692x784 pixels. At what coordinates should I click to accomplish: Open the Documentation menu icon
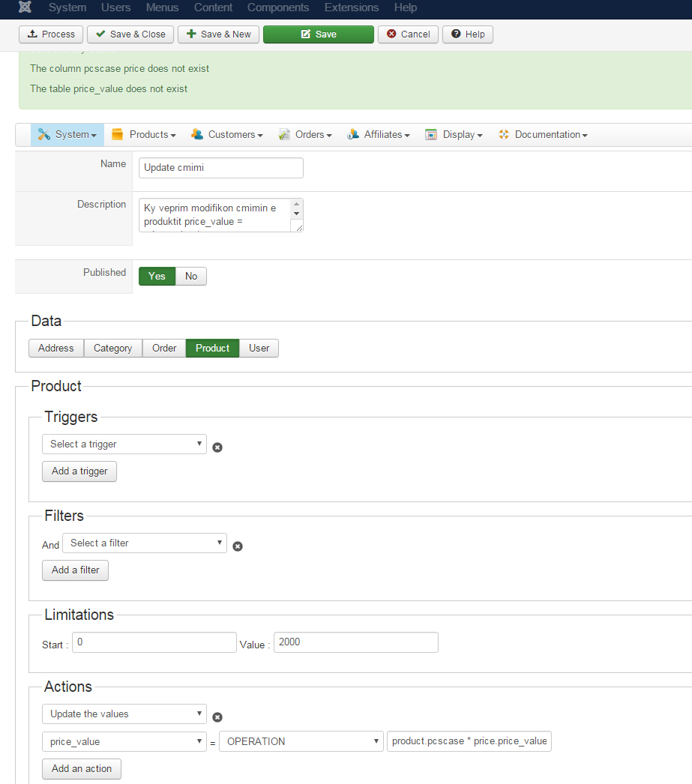[x=504, y=135]
